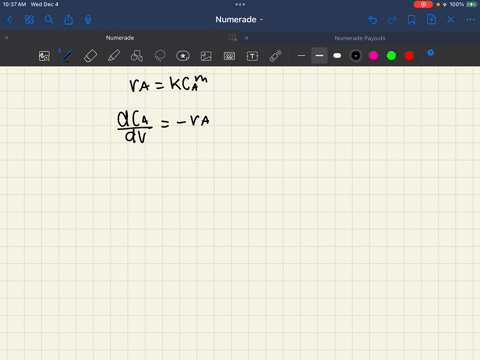Pick the thinnest stroke width
The width and height of the screenshot is (480, 360).
(301, 56)
